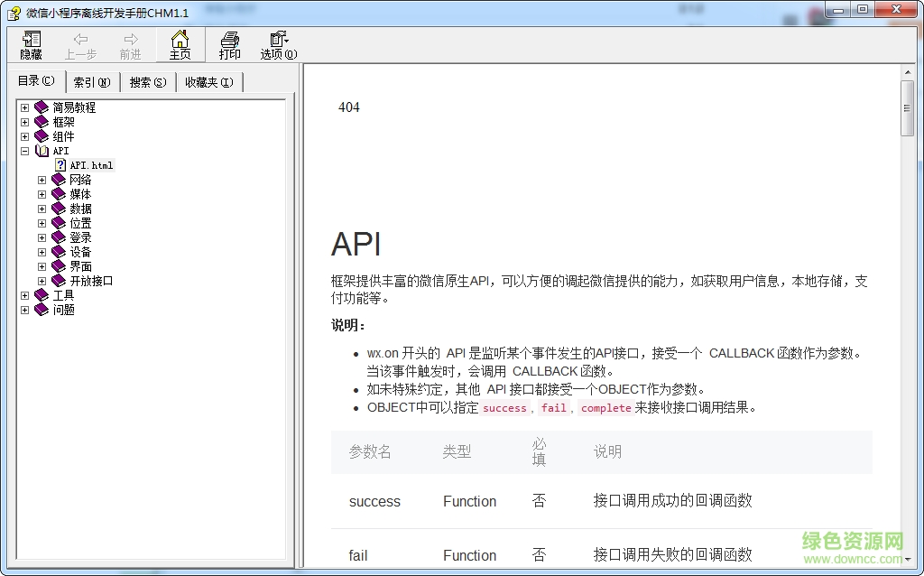
Task: Expand the 网络 tree node
Action: coord(42,180)
